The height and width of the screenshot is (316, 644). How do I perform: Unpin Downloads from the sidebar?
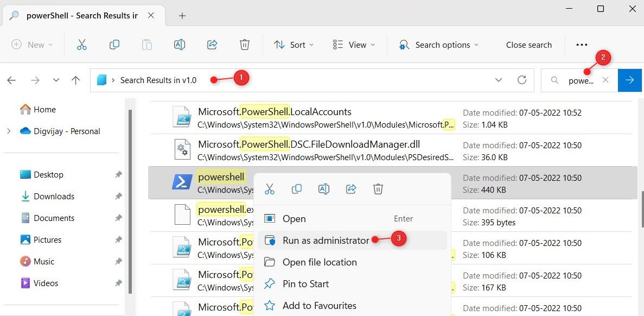pos(118,196)
